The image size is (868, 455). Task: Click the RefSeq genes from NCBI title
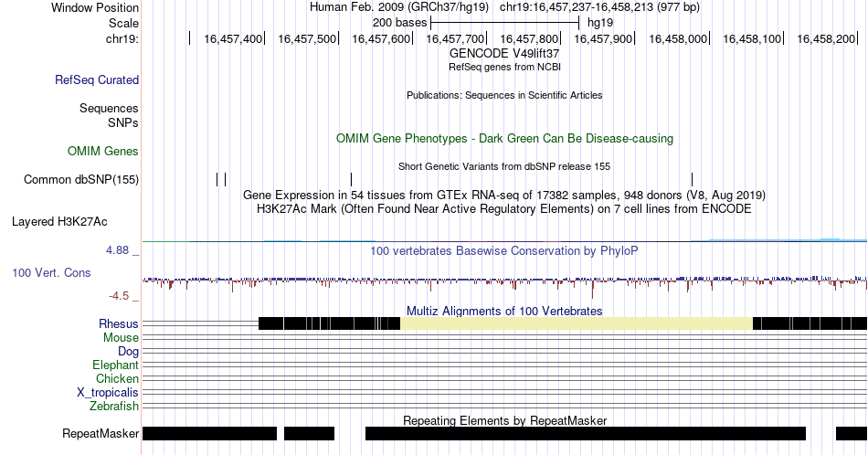(x=504, y=67)
